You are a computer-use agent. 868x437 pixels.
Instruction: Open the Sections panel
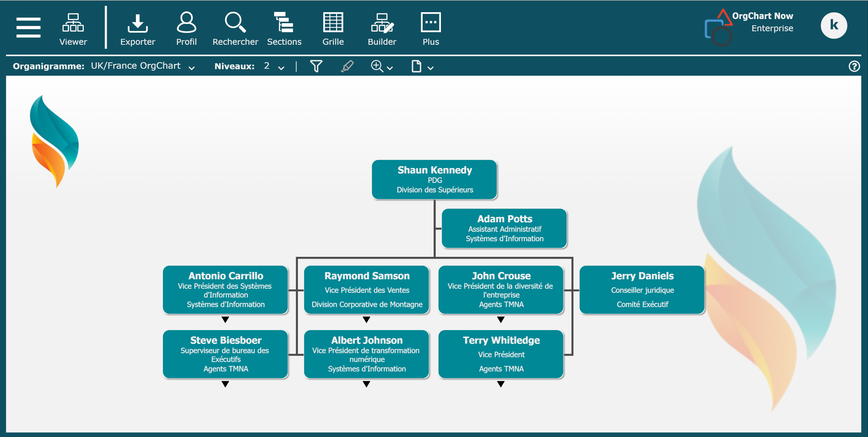284,29
